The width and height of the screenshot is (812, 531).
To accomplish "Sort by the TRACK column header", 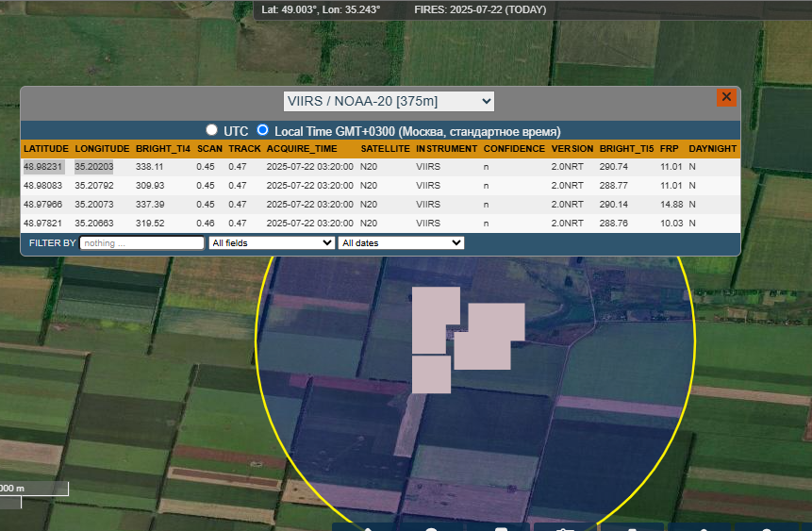I will click(x=244, y=149).
